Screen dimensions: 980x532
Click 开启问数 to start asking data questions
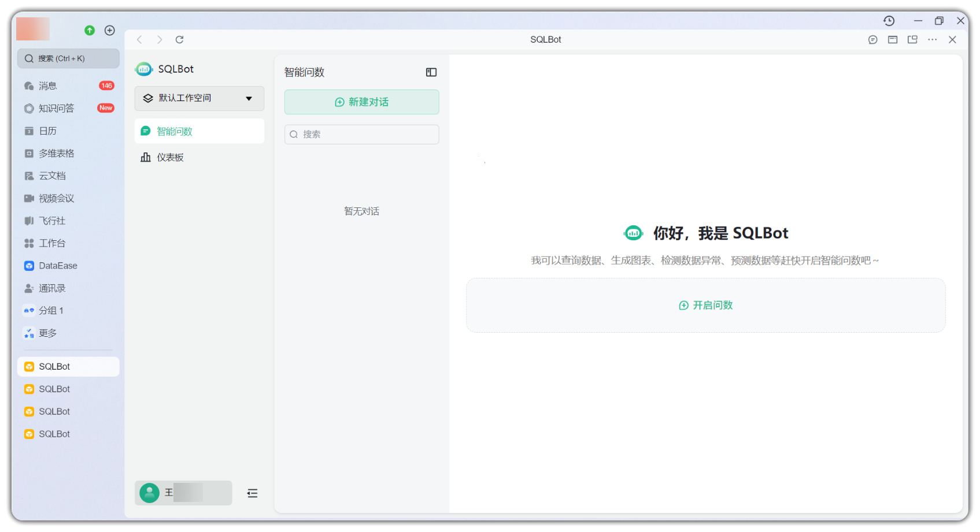(x=705, y=305)
